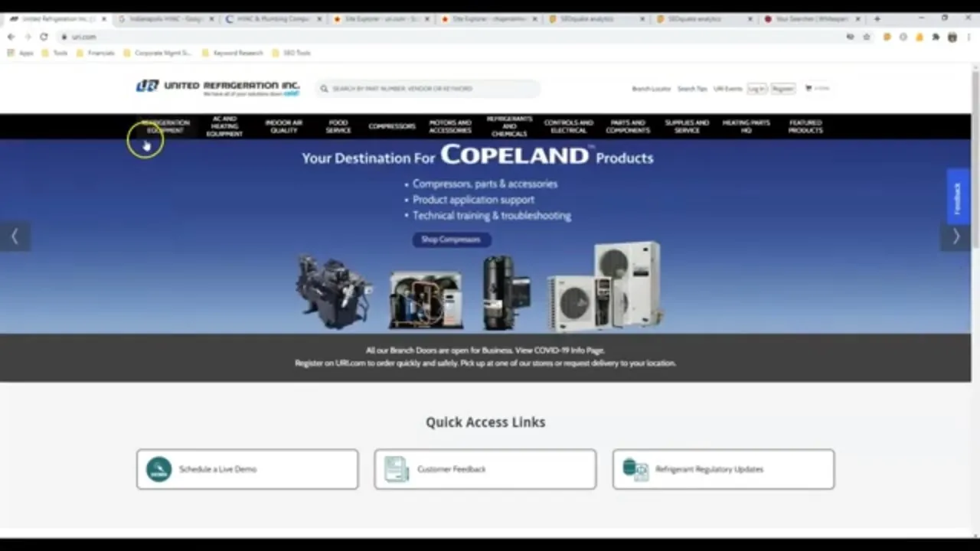Open the Controls and Electrical menu
The image size is (980, 551).
(x=568, y=126)
